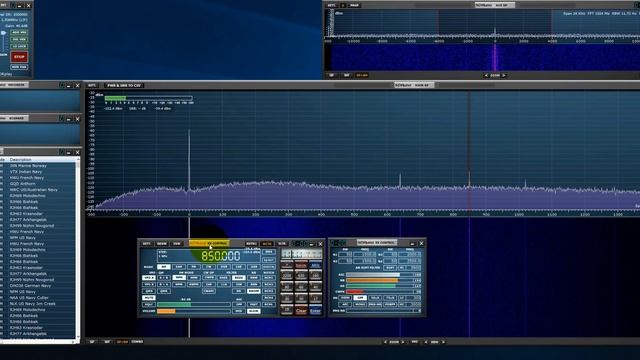Decrease RBW with the left arrow
640x360 pixels.
pyautogui.click(x=426, y=342)
